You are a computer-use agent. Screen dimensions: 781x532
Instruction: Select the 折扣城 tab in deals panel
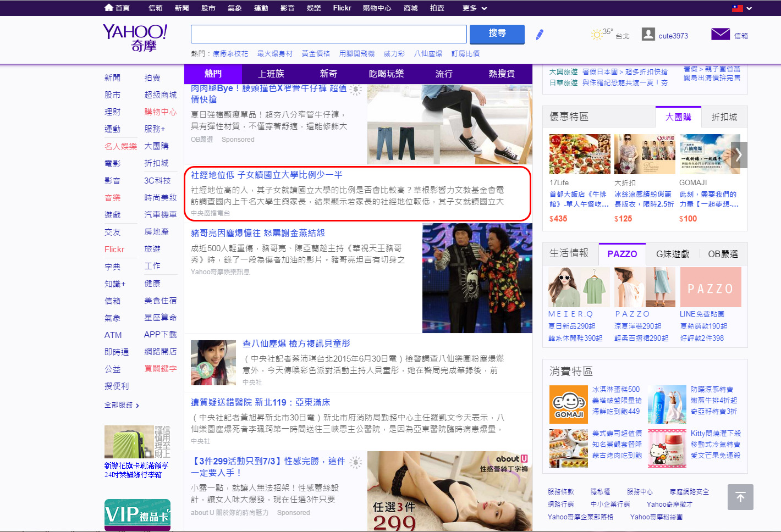724,117
